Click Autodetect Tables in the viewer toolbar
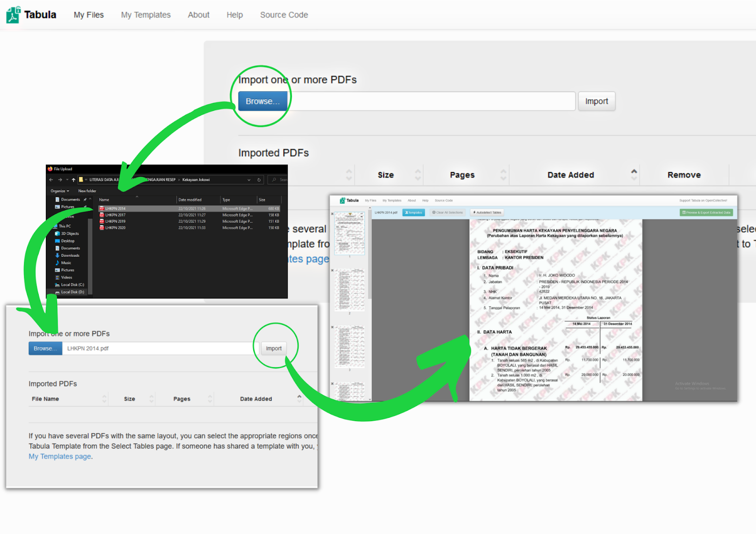Viewport: 756px width, 534px height. click(487, 212)
